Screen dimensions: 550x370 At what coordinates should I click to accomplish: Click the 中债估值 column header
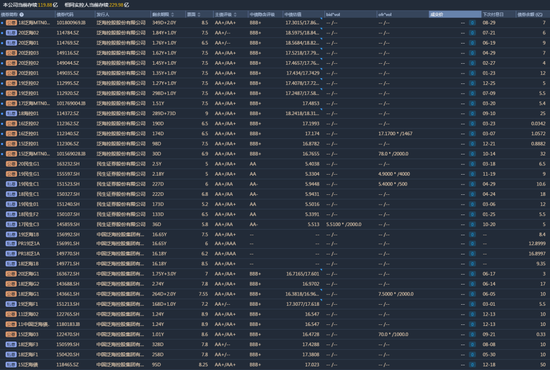pyautogui.click(x=293, y=14)
